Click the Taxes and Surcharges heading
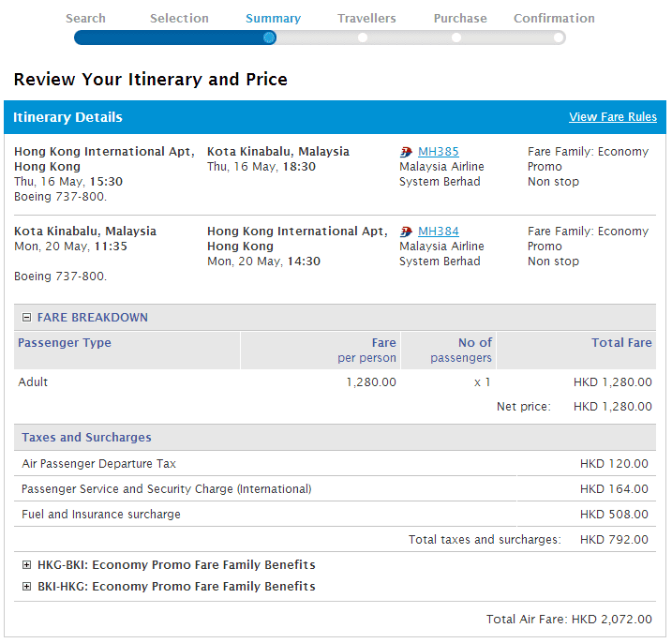This screenshot has width=672, height=643. pyautogui.click(x=86, y=438)
